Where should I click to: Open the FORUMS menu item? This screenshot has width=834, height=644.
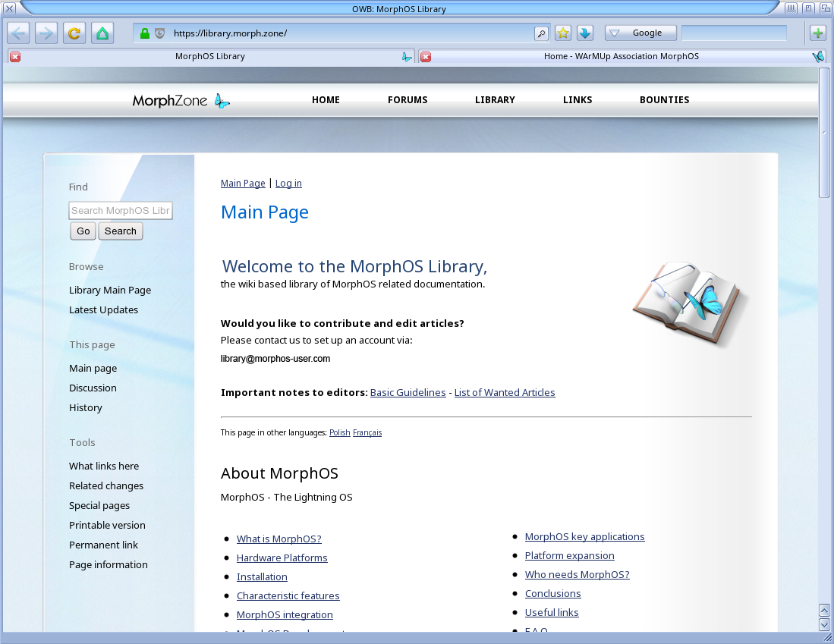[x=408, y=100]
